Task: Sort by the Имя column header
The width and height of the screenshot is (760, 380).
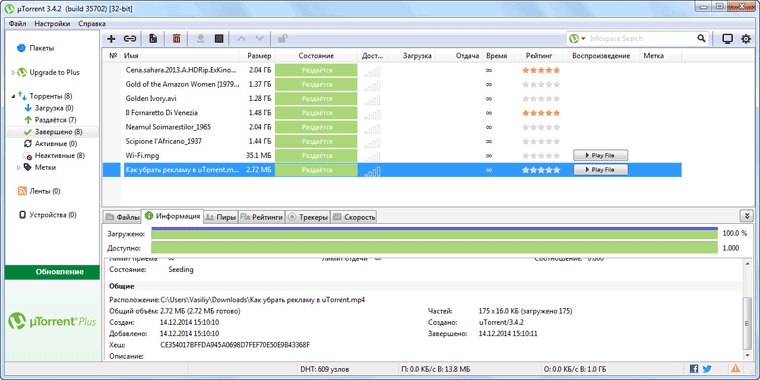Action: (182, 56)
